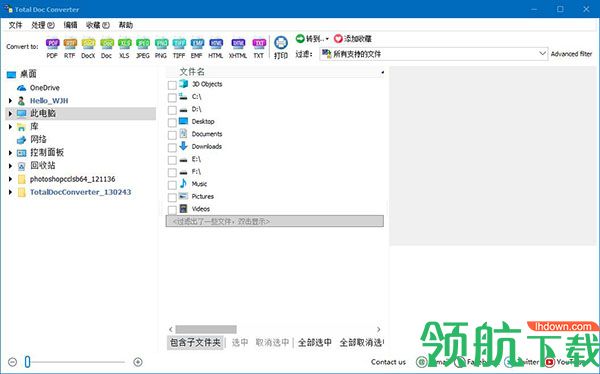Expand the 控制面板 tree node
600x374 pixels.
[x=10, y=153]
